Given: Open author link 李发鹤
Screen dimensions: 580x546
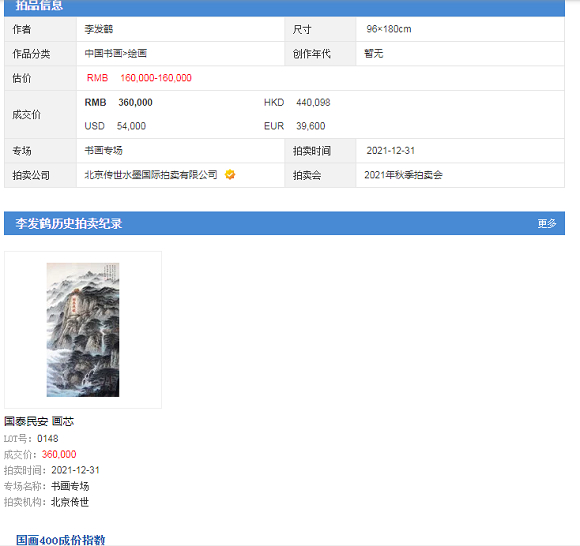Looking at the screenshot, I should pos(99,29).
